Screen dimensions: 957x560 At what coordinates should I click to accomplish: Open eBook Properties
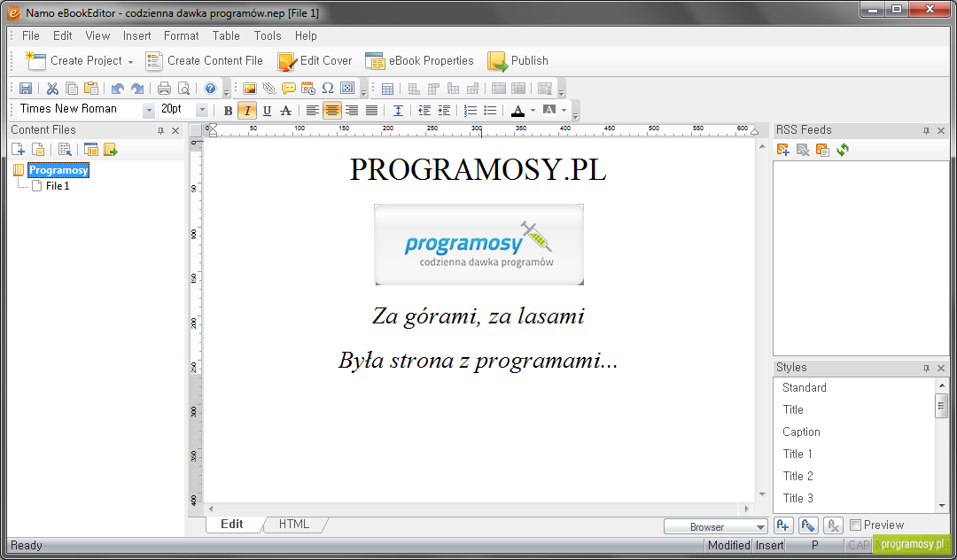[419, 61]
